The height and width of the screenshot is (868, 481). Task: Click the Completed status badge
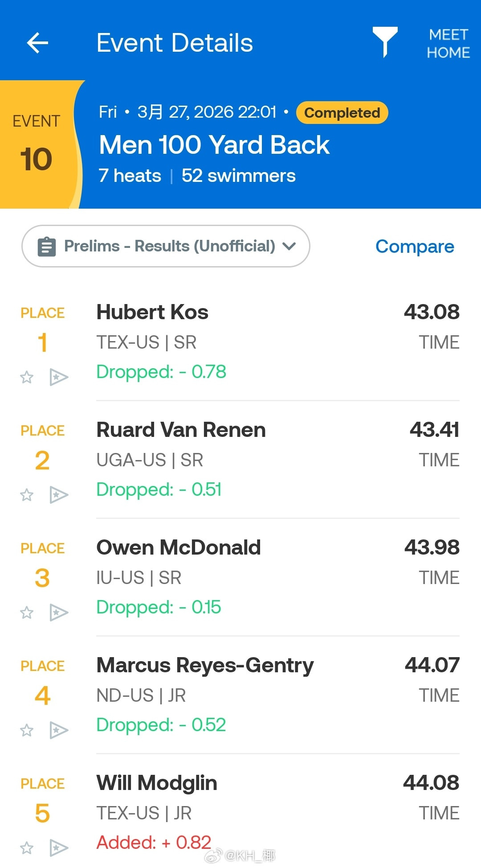tap(342, 112)
